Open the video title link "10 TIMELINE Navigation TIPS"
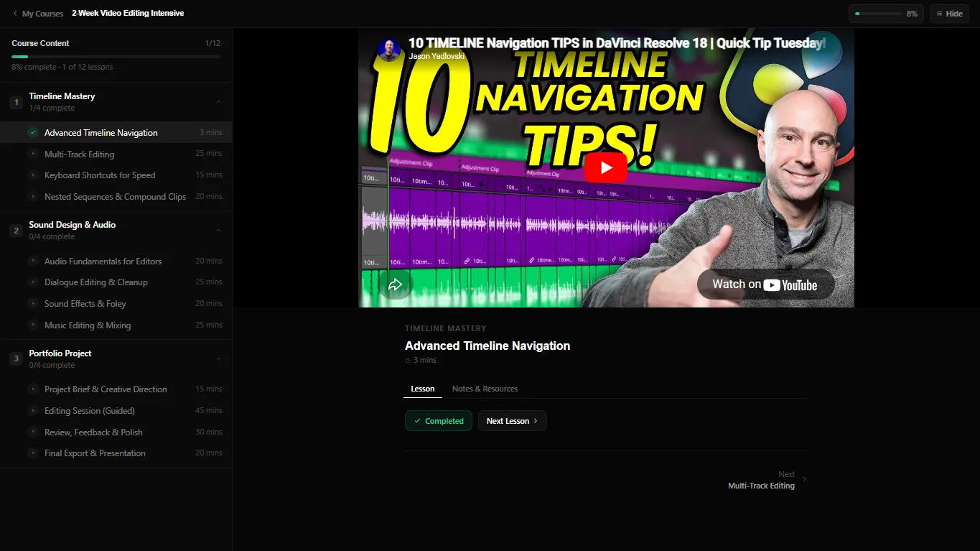 pos(617,43)
